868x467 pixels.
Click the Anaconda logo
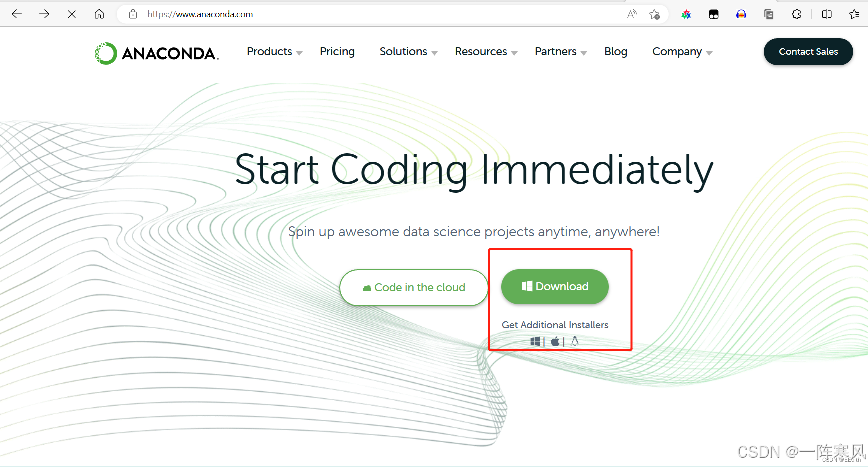pos(157,53)
